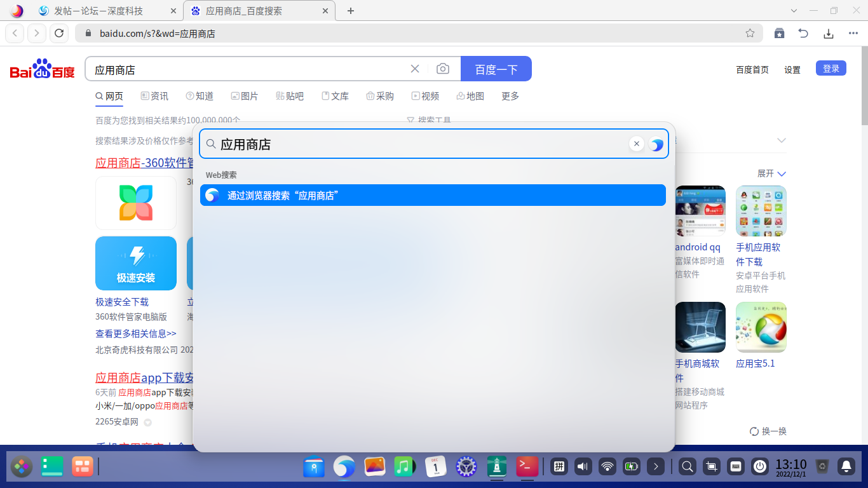Select the 地图 search category
The width and height of the screenshot is (868, 488).
tap(470, 96)
